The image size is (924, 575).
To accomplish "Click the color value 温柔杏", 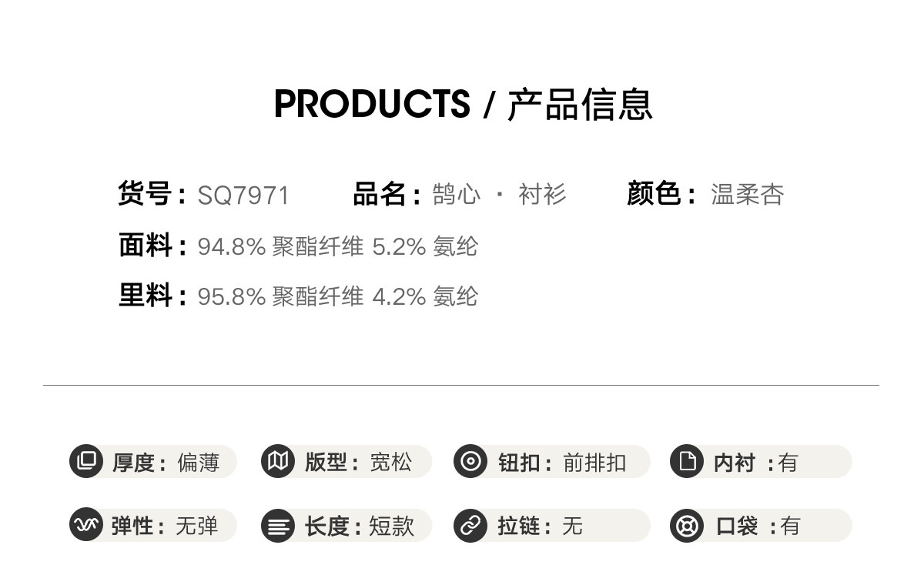I will pyautogui.click(x=746, y=195).
